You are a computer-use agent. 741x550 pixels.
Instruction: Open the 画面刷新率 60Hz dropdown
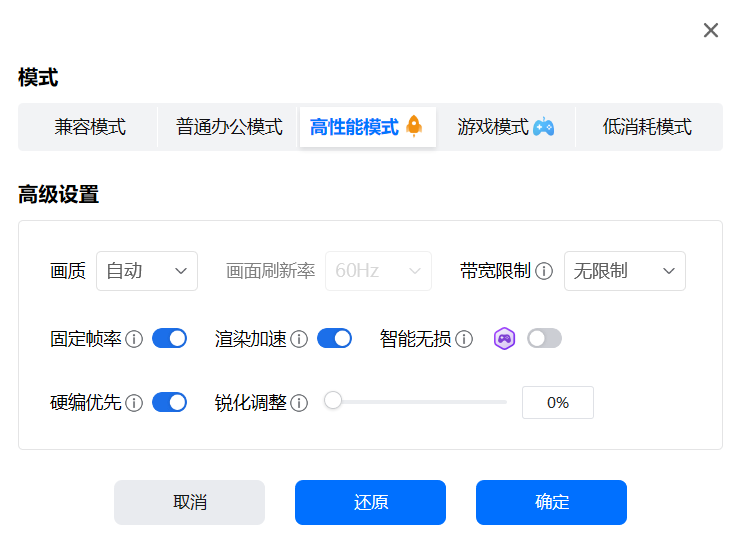(378, 271)
